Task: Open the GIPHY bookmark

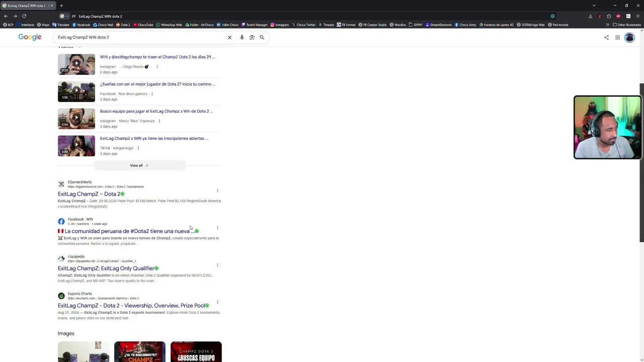Action: click(416, 25)
